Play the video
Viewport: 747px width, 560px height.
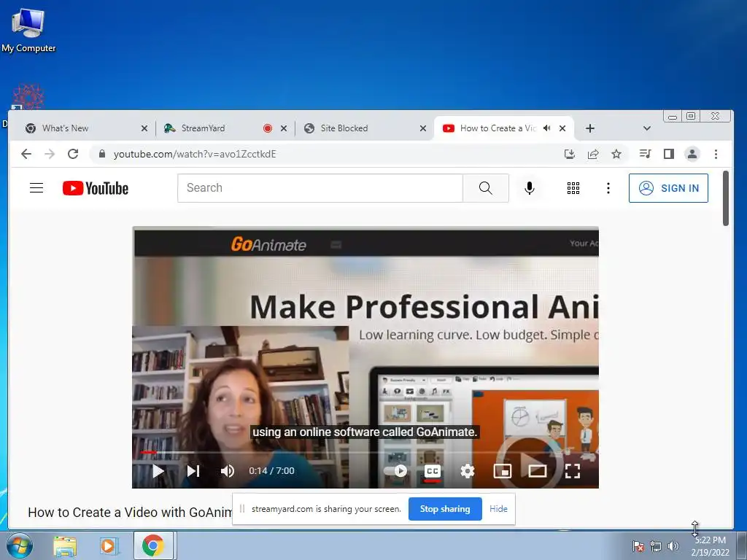(x=158, y=471)
